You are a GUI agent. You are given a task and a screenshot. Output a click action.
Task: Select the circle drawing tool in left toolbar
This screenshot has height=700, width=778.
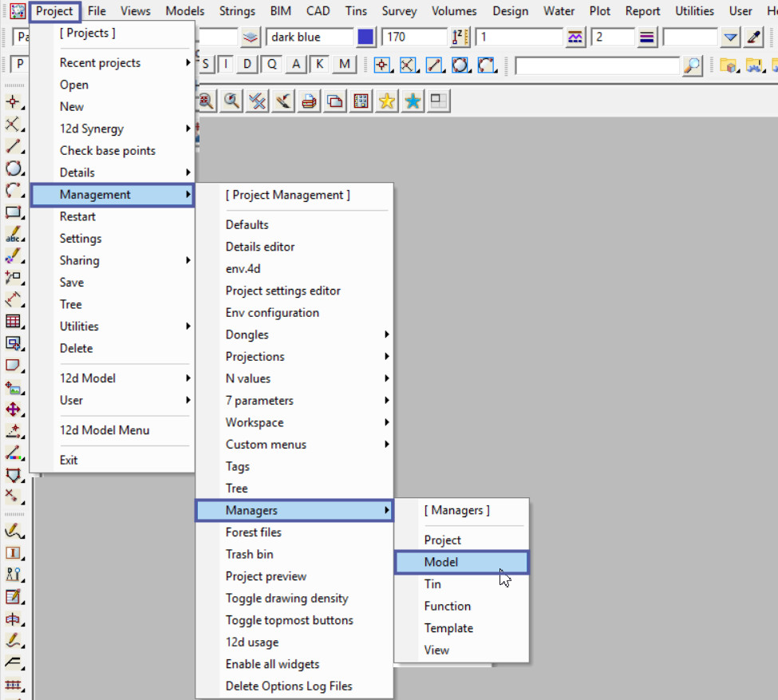[13, 168]
